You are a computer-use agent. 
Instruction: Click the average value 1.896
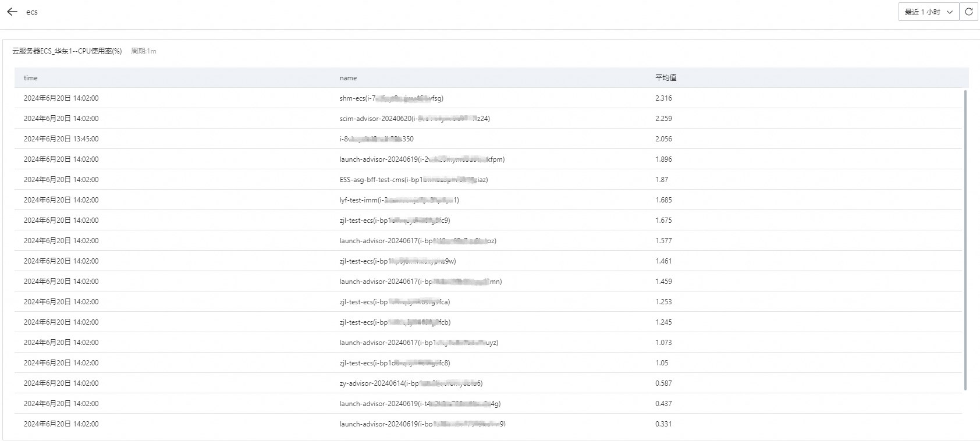pyautogui.click(x=663, y=159)
